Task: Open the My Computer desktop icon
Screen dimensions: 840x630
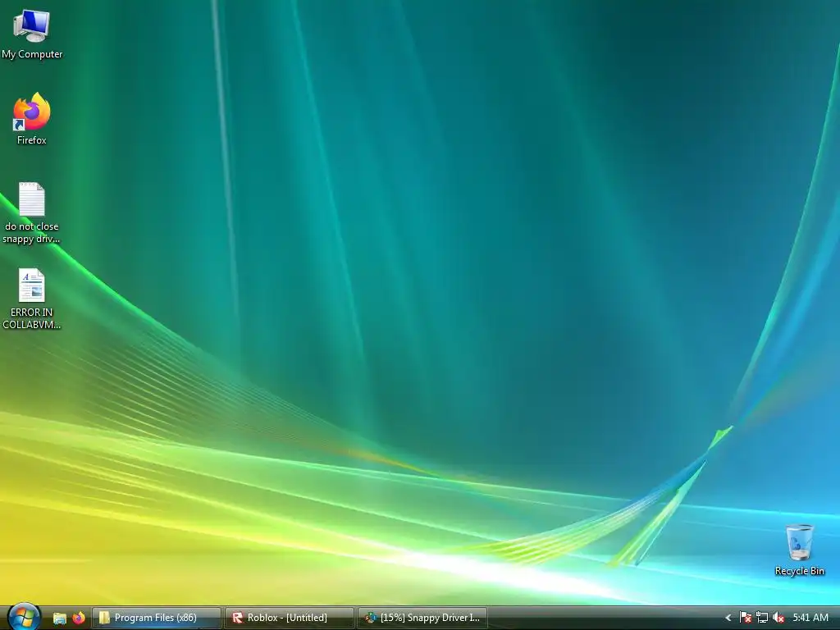Action: [32, 34]
